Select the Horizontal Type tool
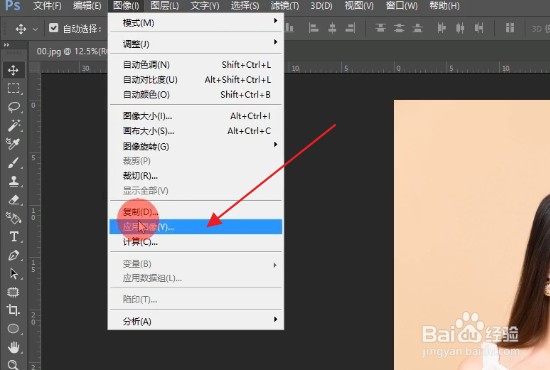 pyautogui.click(x=13, y=236)
